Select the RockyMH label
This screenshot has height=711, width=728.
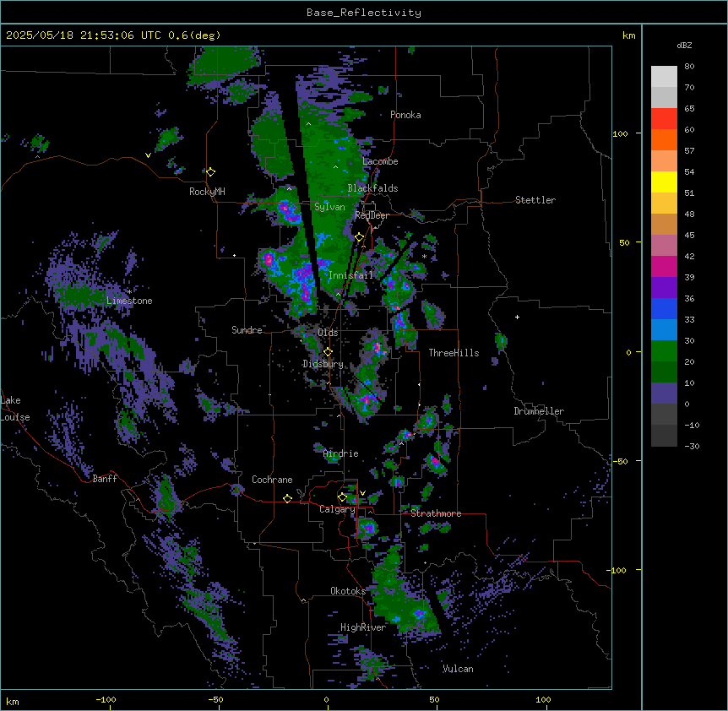point(207,192)
